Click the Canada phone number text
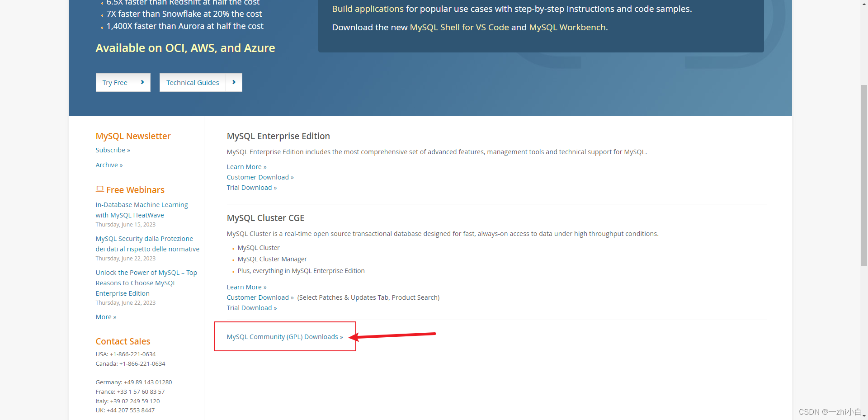This screenshot has height=420, width=868. pyautogui.click(x=130, y=364)
